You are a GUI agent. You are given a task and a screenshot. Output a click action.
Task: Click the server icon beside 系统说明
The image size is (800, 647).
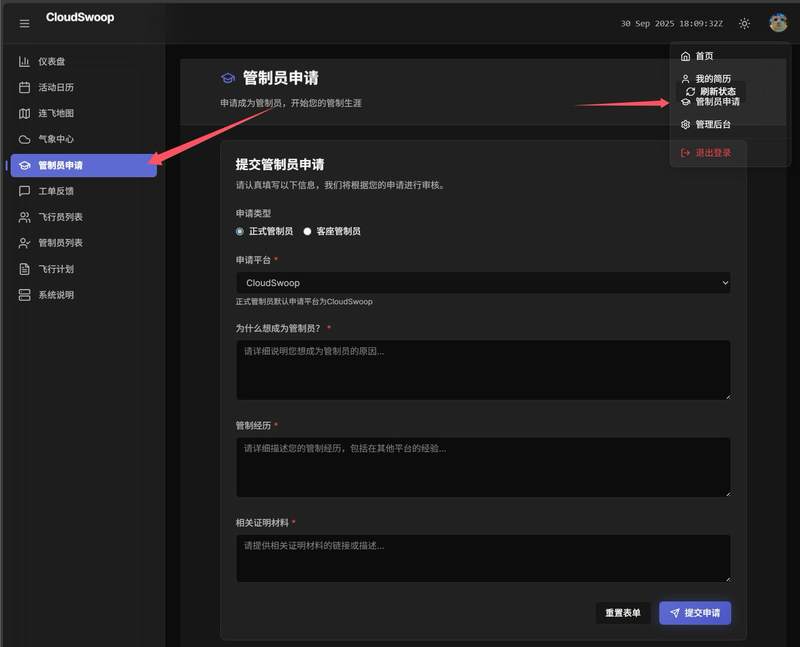click(24, 295)
